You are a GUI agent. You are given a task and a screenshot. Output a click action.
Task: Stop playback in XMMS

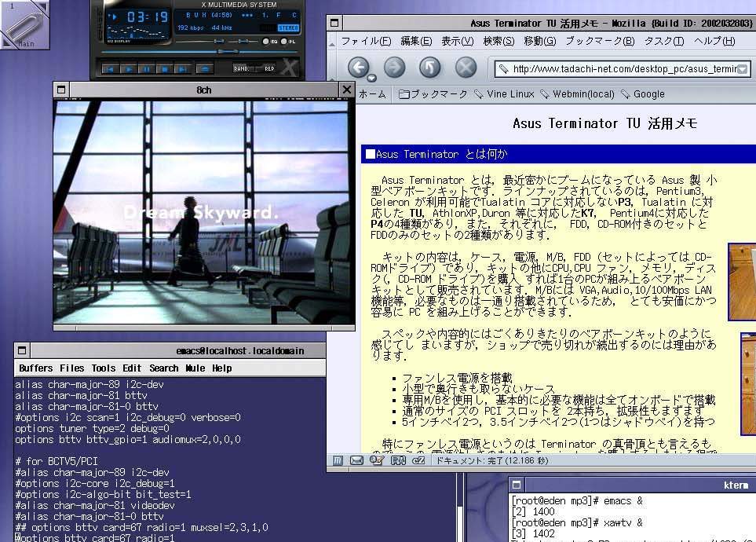164,69
